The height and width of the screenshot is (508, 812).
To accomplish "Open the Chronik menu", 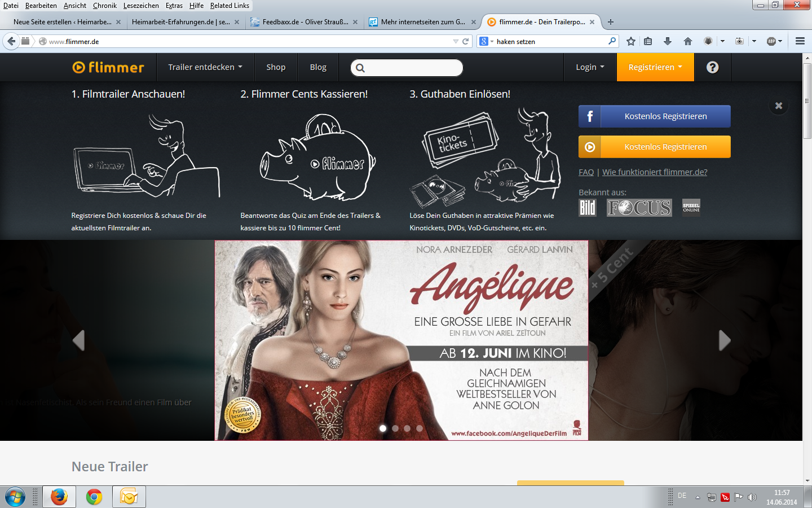I will coord(105,6).
